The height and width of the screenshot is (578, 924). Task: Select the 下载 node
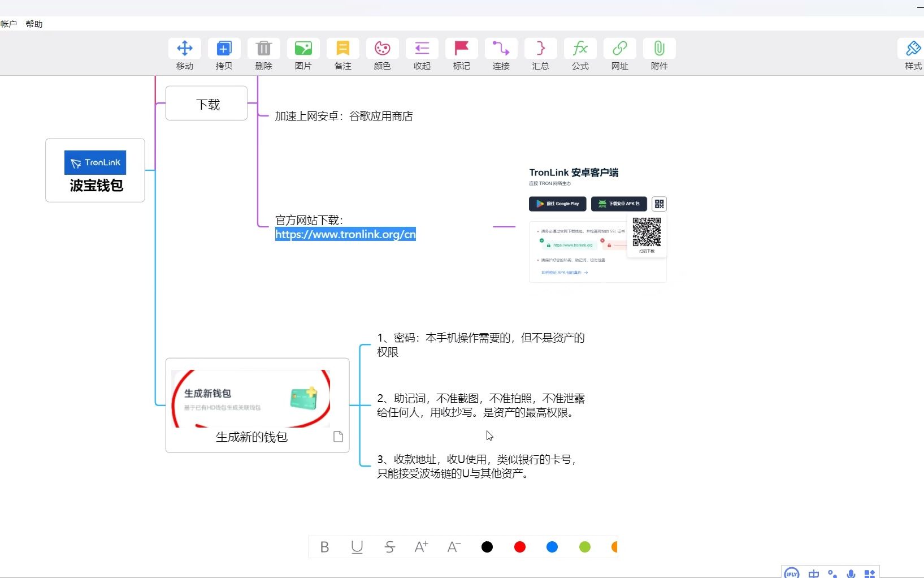pyautogui.click(x=207, y=103)
